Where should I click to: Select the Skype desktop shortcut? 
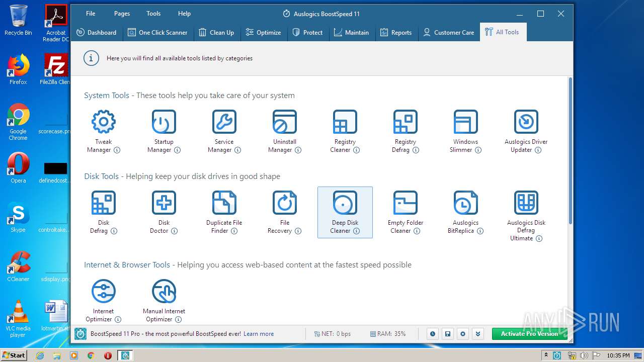coord(18,217)
